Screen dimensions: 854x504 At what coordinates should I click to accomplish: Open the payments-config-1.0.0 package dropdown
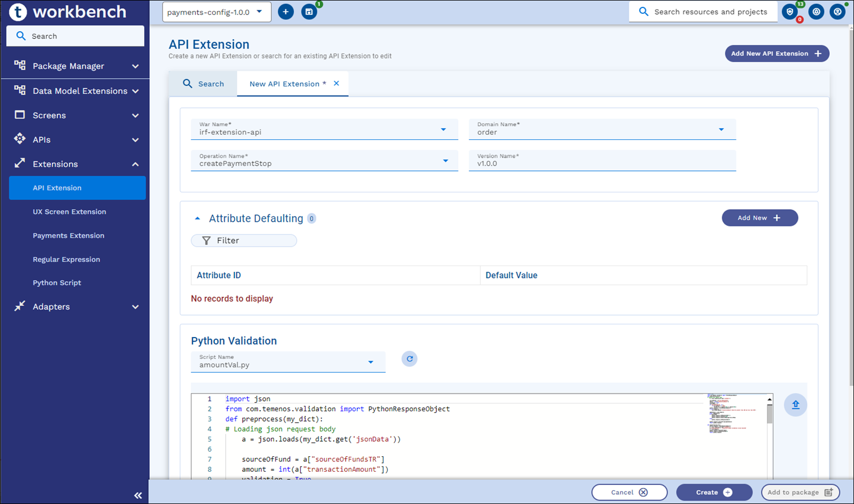point(217,12)
